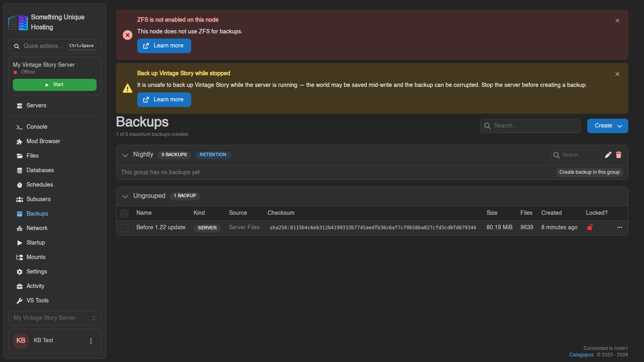Open Schedules via stopwatch icon
This screenshot has width=644, height=362.
tap(19, 185)
